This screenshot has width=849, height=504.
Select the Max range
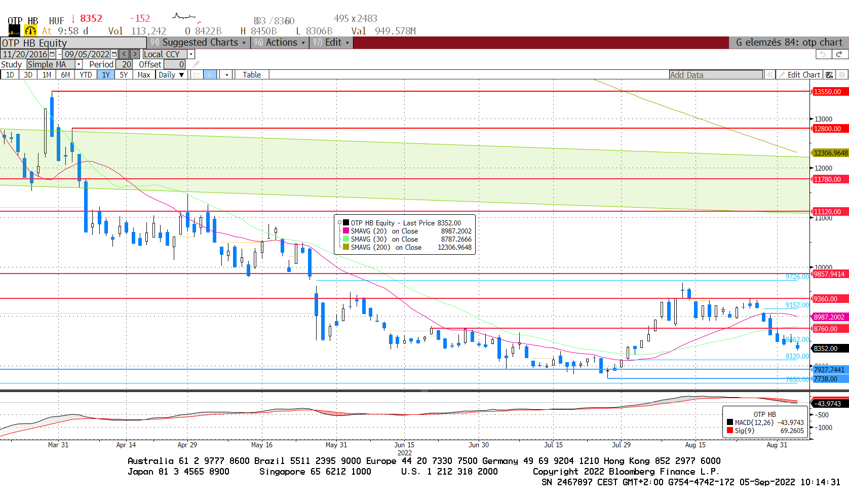click(x=144, y=75)
